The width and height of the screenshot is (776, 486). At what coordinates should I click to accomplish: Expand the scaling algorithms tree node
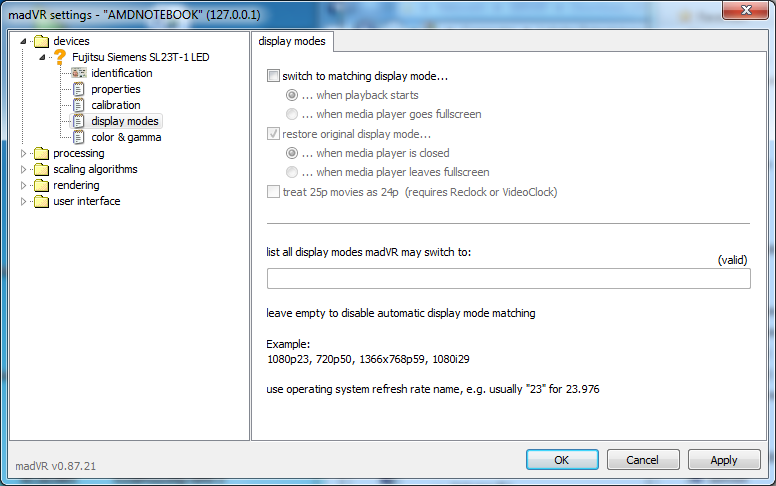[23, 169]
